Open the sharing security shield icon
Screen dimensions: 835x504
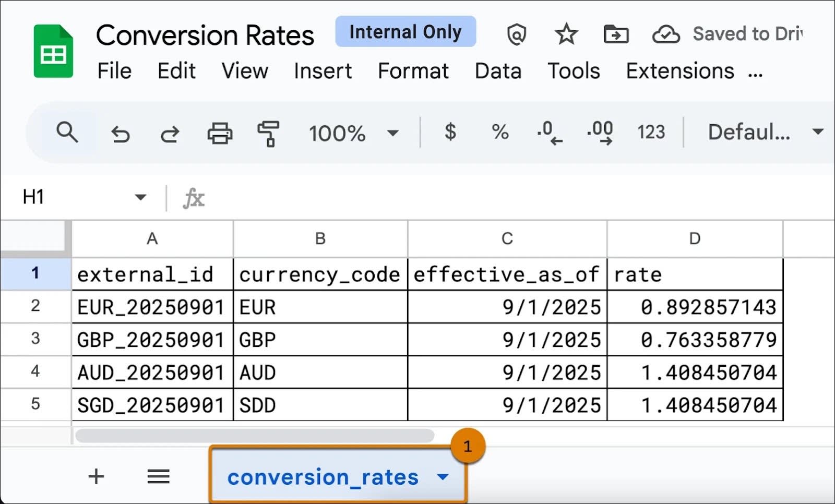tap(516, 34)
